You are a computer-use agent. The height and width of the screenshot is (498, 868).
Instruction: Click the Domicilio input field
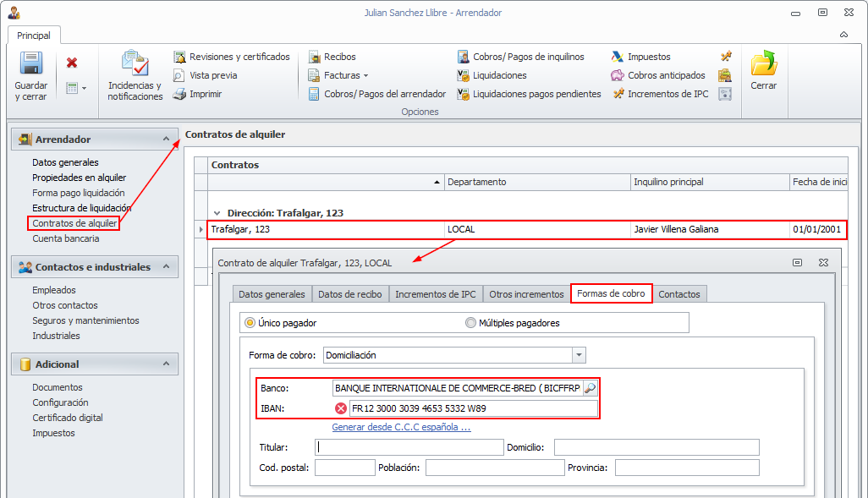pyautogui.click(x=656, y=447)
